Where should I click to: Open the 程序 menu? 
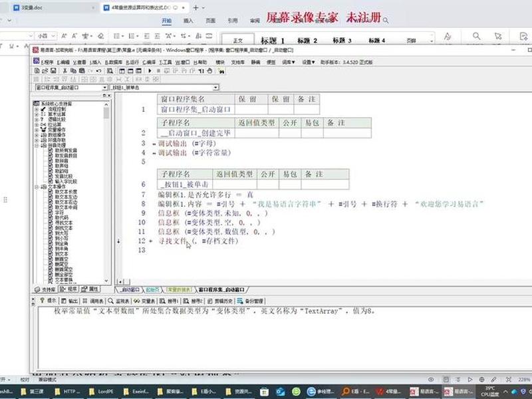pos(47,62)
